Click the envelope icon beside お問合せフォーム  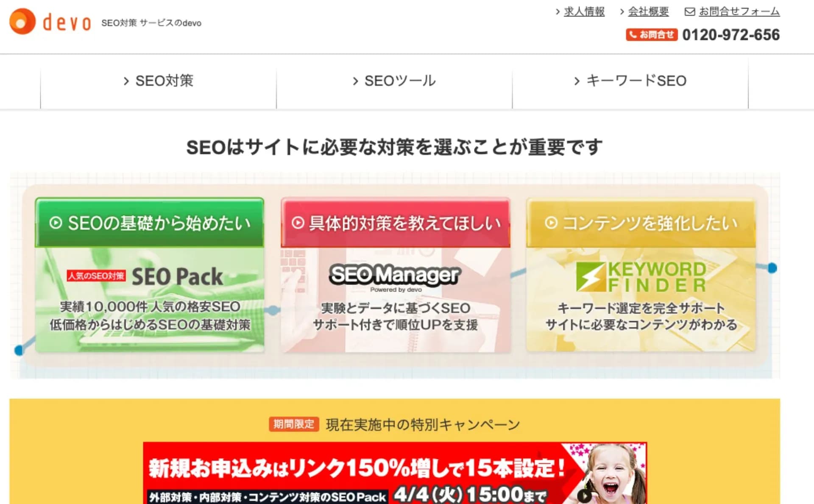coord(690,12)
